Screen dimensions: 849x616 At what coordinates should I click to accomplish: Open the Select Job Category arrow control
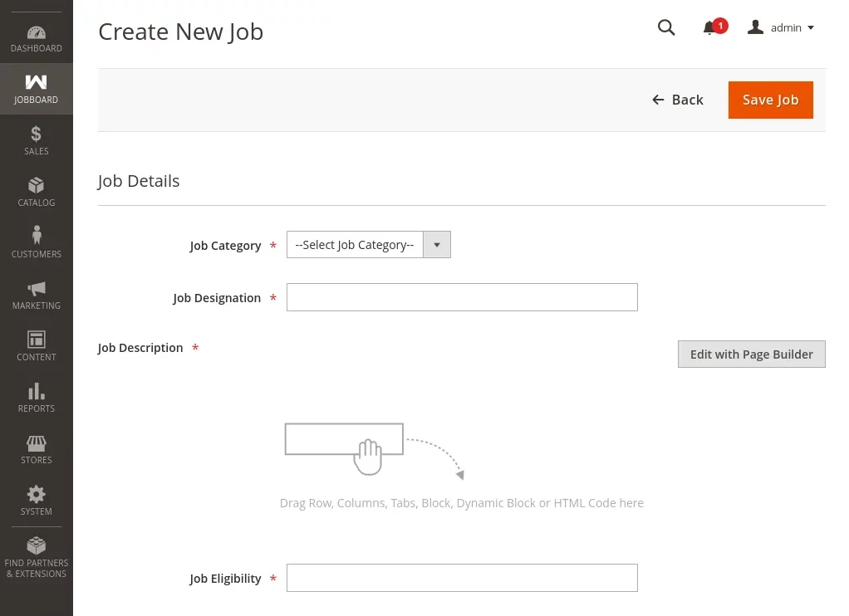coord(436,244)
